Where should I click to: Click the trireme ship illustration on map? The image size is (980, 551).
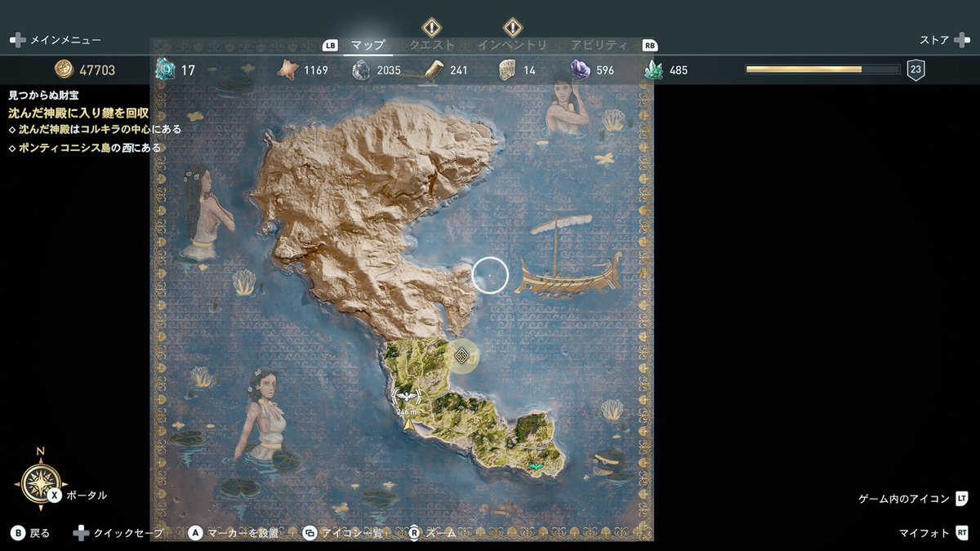coord(569,258)
